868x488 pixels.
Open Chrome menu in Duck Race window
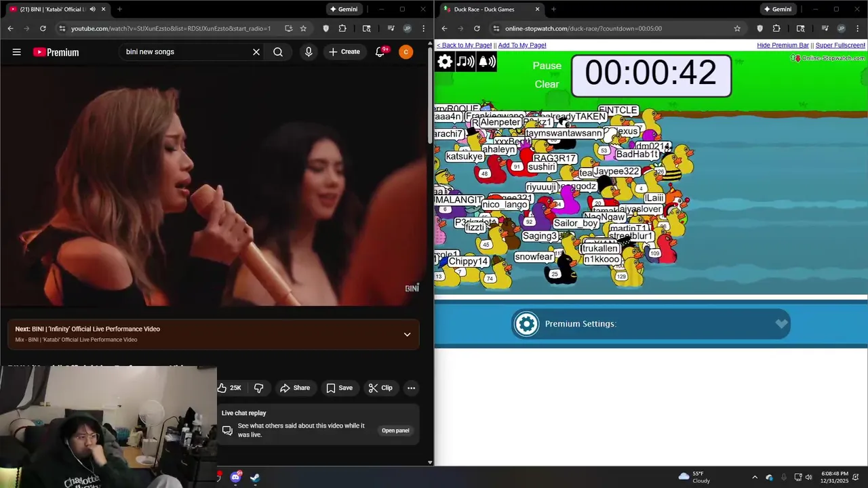point(858,28)
